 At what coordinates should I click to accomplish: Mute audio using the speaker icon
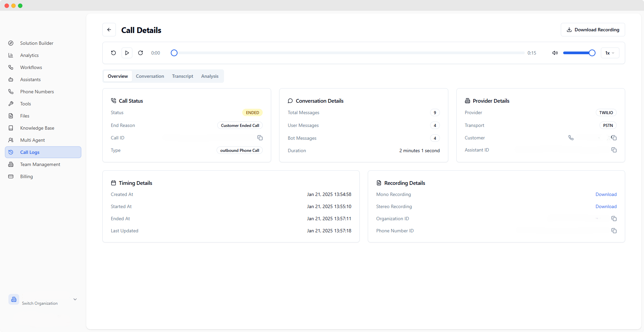tap(555, 53)
